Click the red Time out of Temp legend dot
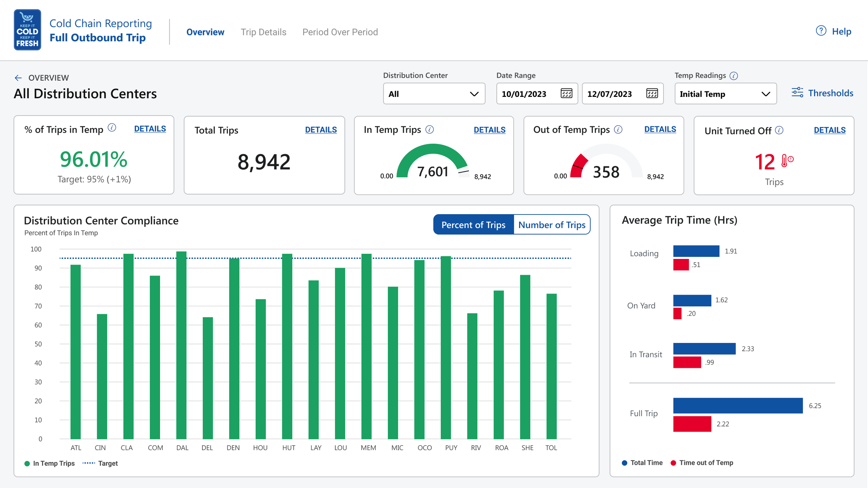The image size is (868, 488). point(673,463)
